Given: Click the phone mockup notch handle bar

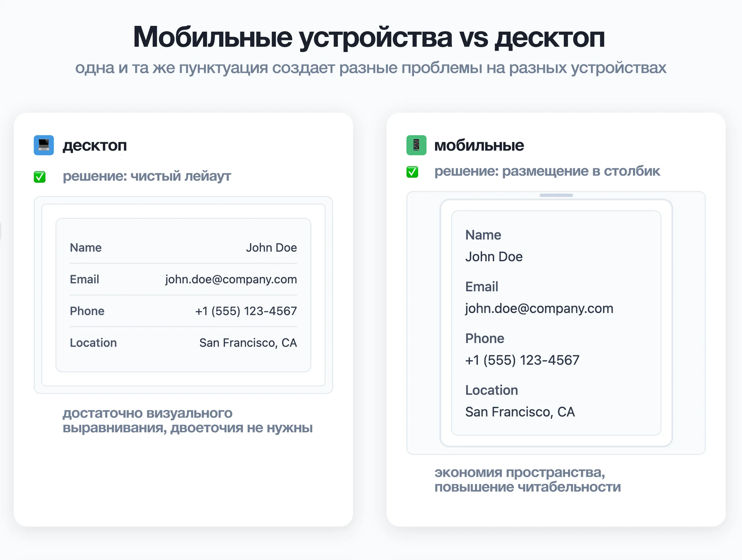Looking at the screenshot, I should tap(556, 195).
